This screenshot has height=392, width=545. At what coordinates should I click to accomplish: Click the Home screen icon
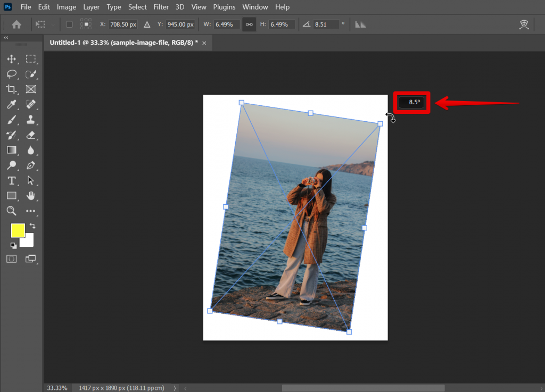(16, 24)
